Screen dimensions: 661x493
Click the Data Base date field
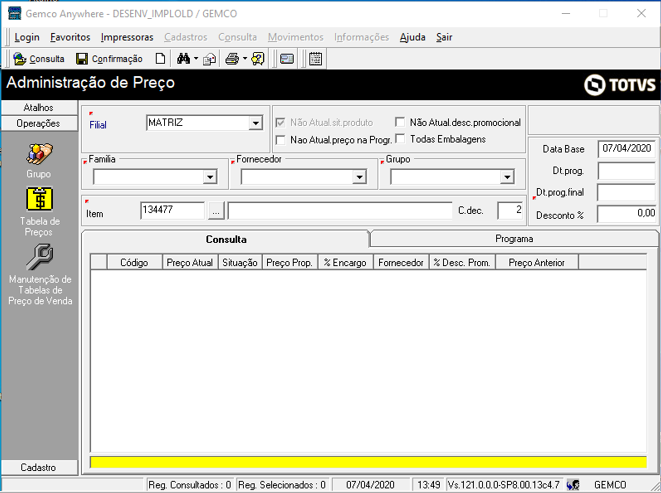pos(626,148)
